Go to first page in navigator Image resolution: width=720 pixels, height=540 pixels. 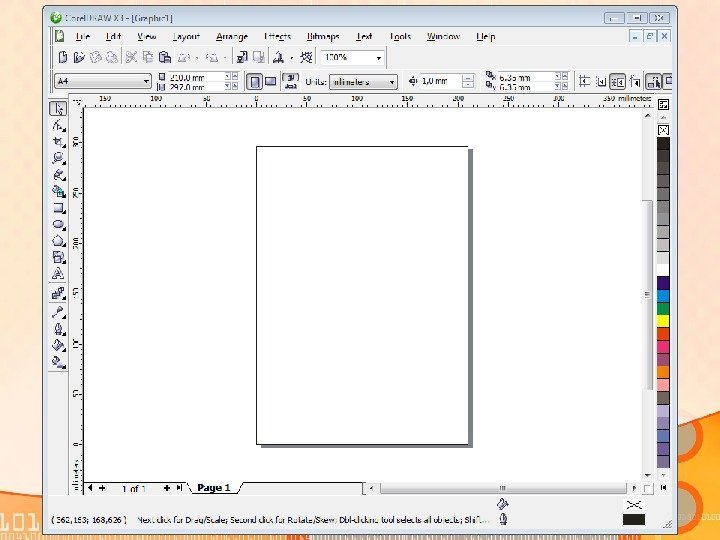pyautogui.click(x=90, y=488)
